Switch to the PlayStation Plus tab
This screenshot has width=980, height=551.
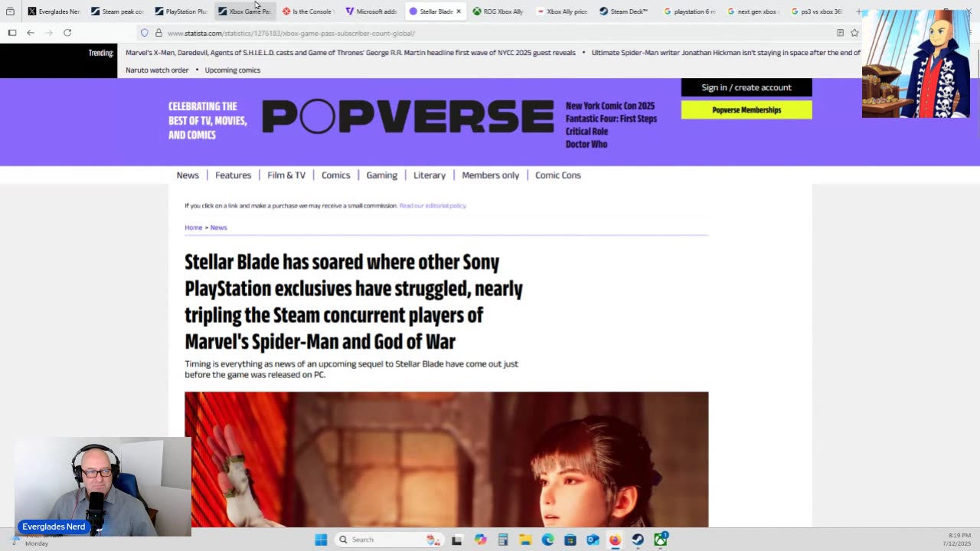pos(180,11)
